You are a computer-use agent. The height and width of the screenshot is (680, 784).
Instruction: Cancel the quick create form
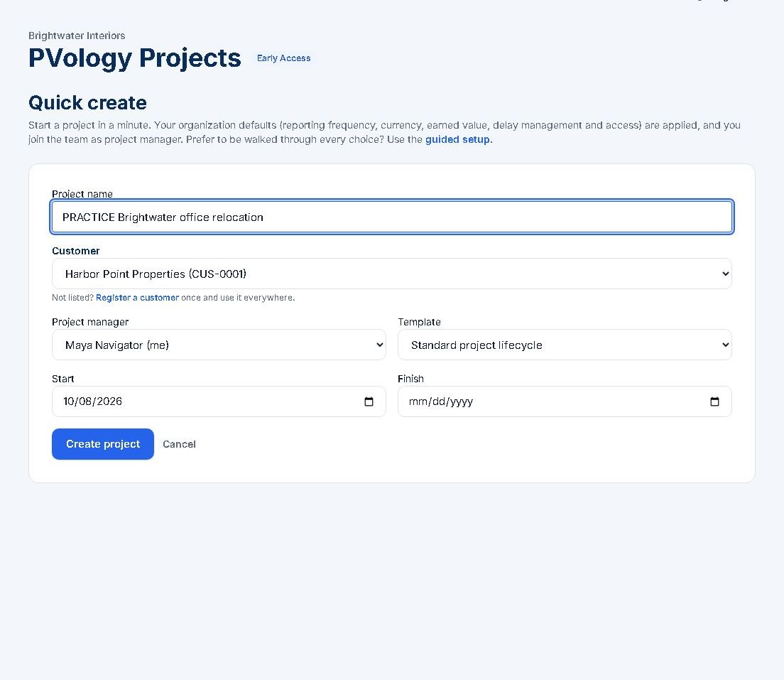click(x=179, y=444)
